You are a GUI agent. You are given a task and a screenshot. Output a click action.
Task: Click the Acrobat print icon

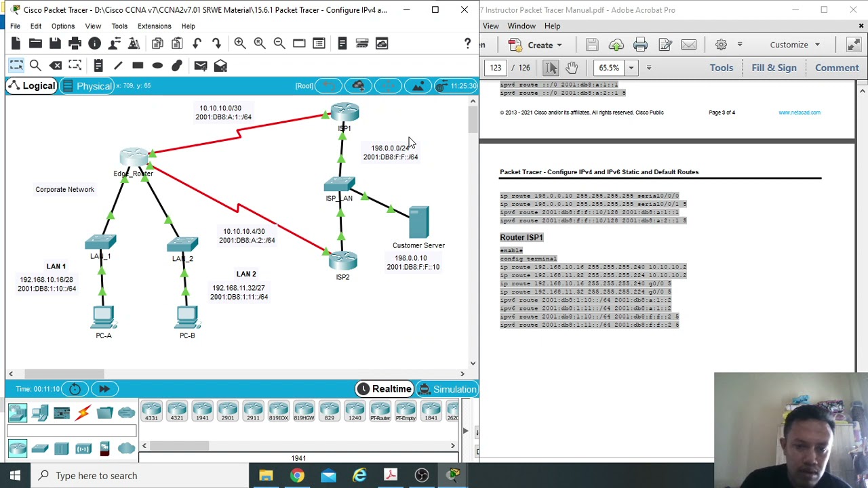coord(640,45)
